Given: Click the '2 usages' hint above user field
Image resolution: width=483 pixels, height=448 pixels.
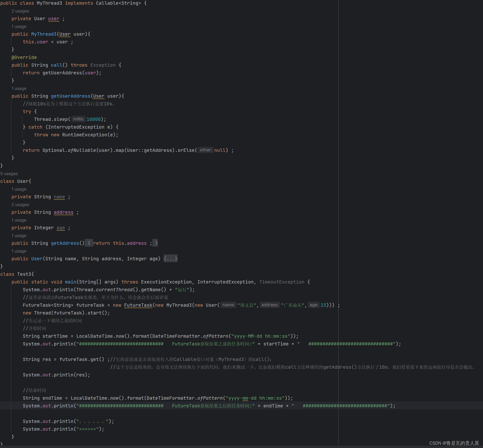Looking at the screenshot, I should tap(20, 11).
